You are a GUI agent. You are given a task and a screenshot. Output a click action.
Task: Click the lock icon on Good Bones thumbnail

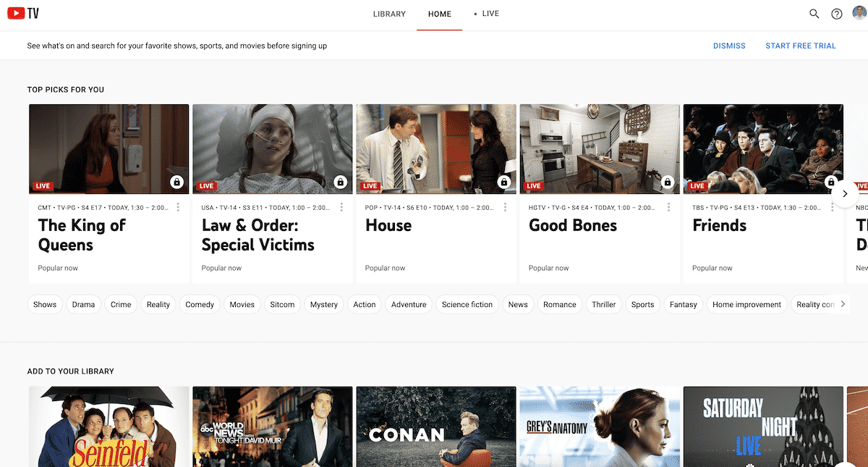point(668,182)
